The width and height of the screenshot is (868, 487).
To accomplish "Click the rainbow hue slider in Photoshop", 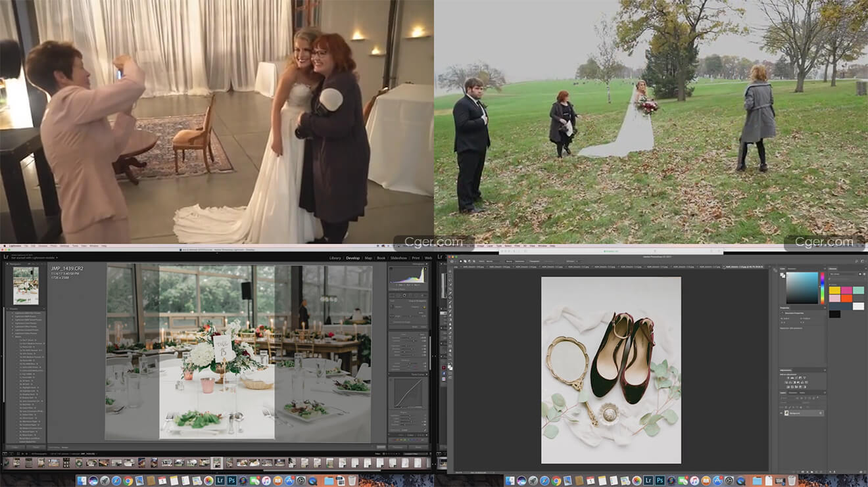I will pyautogui.click(x=823, y=288).
